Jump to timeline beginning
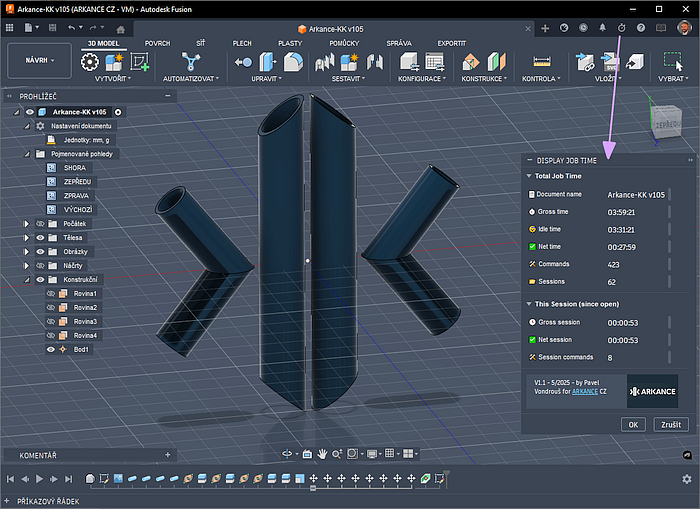700x509 pixels. (x=10, y=479)
